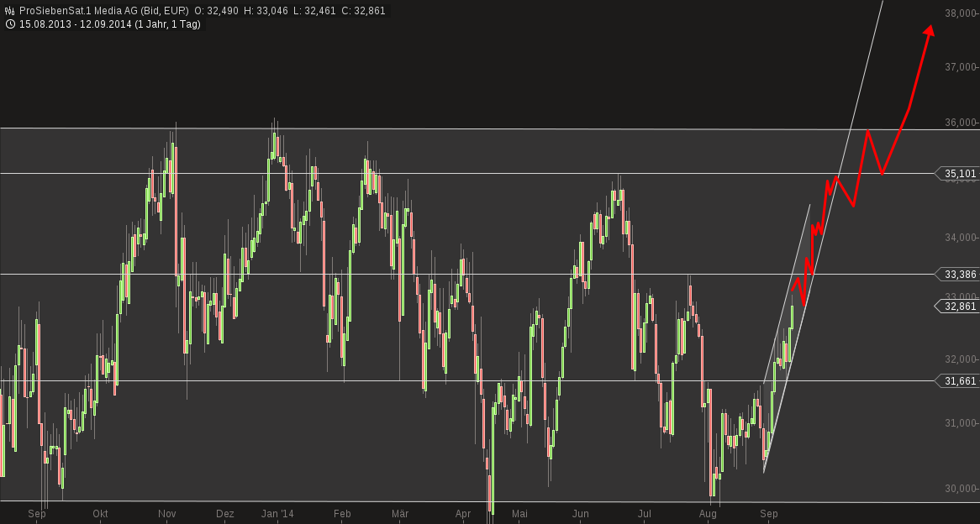Click the 38,000 label on price axis

point(960,13)
